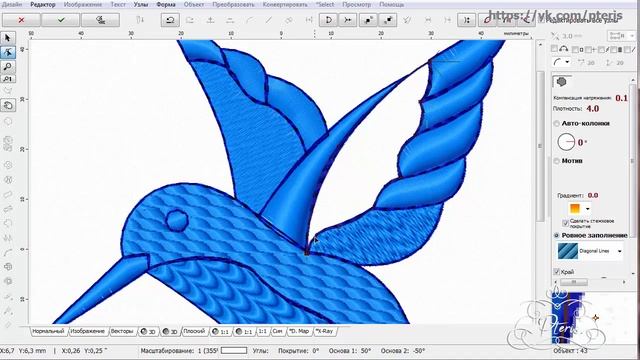This screenshot has height=360, width=640.
Task: Open the Преобразовать menu
Action: 233,4
